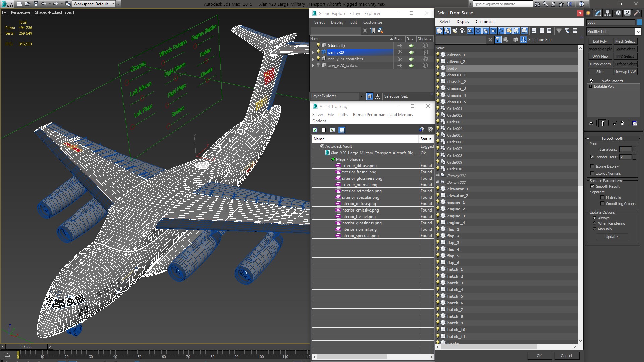Screen dimensions: 644x362
Task: Click the Unwrap UVW modifier button
Action: point(625,72)
